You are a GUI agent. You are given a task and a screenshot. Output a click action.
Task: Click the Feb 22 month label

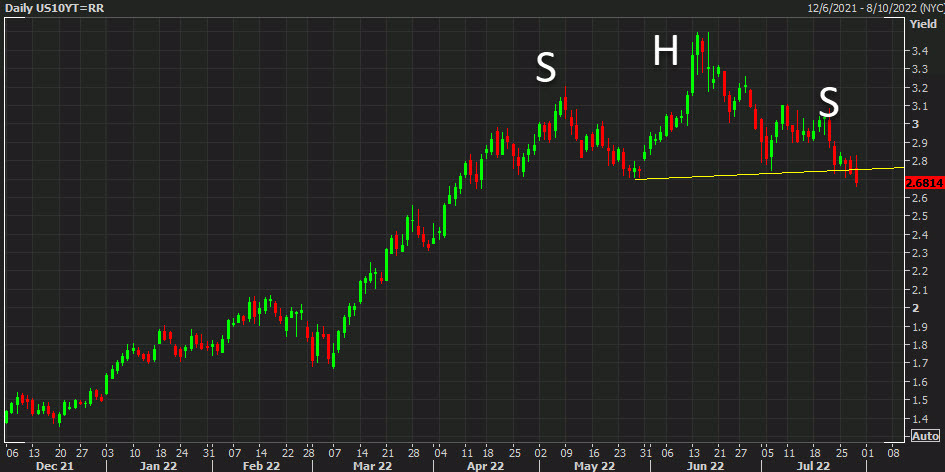coord(263,466)
